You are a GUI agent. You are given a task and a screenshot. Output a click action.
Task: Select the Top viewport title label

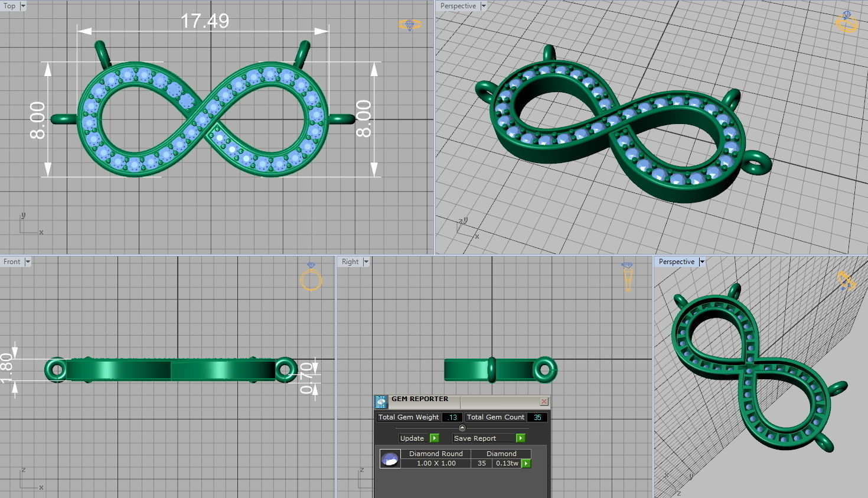(9, 6)
